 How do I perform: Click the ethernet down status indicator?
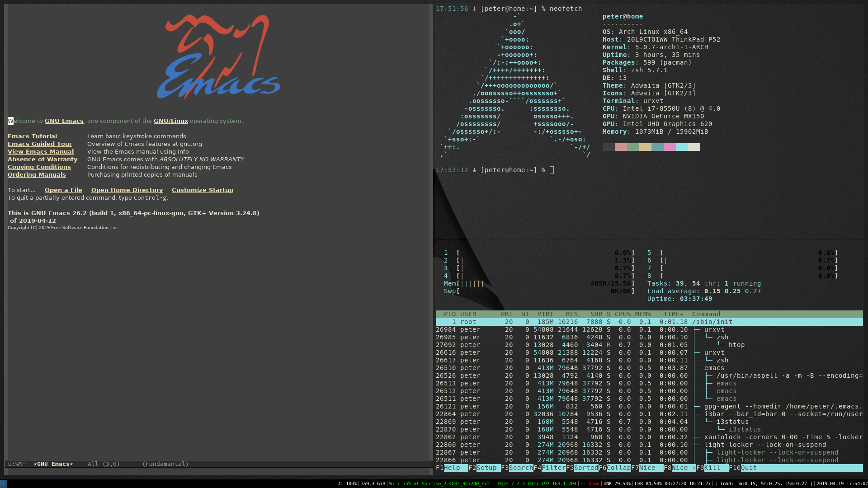pos(590,483)
